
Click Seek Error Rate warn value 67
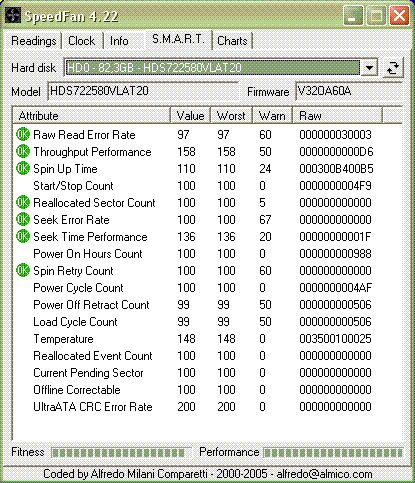(265, 220)
